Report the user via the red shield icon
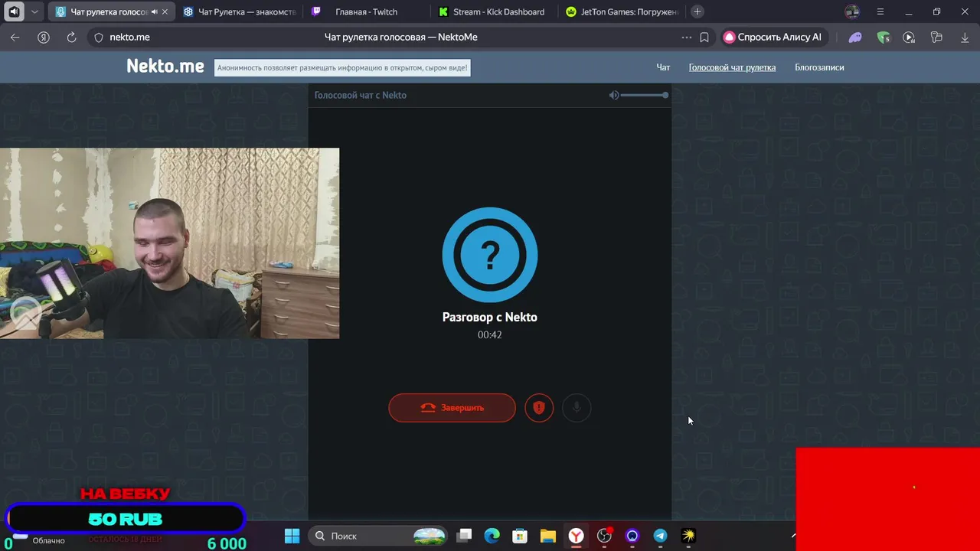 539,408
